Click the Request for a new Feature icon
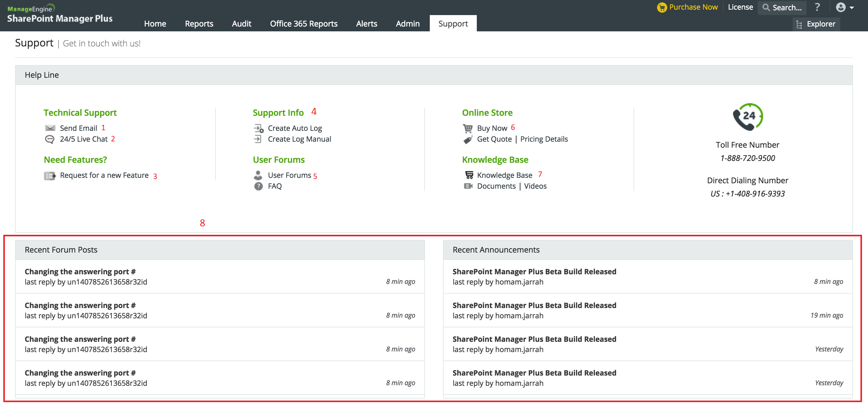 (x=49, y=175)
